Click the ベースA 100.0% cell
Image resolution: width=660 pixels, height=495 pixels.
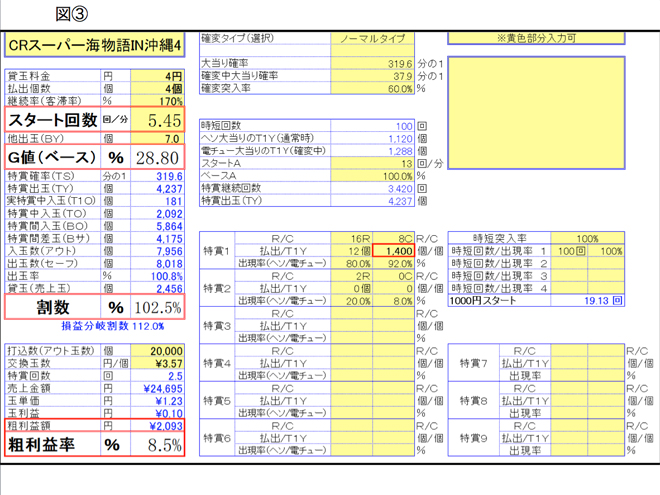372,175
